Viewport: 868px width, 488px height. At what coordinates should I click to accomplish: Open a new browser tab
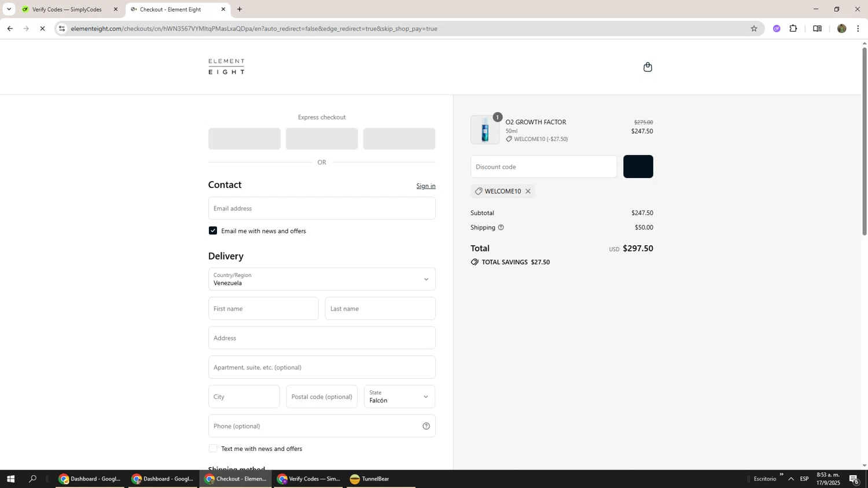pyautogui.click(x=240, y=9)
